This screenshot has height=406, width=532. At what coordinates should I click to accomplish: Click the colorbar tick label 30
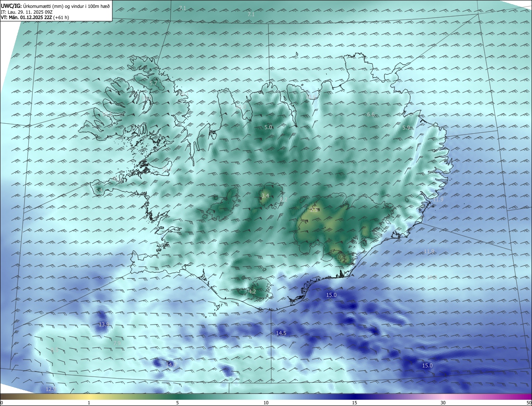coord(443,403)
